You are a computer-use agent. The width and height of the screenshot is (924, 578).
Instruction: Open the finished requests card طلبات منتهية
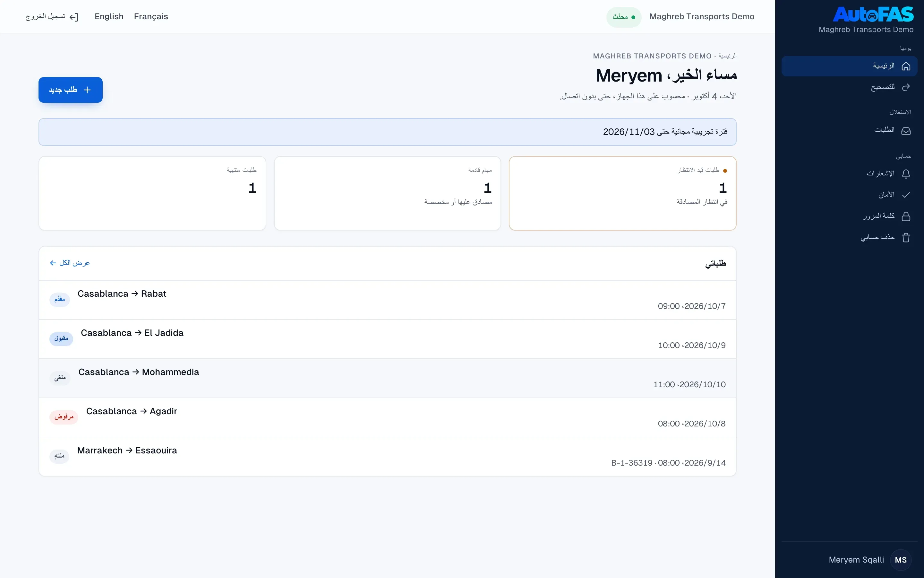click(152, 193)
